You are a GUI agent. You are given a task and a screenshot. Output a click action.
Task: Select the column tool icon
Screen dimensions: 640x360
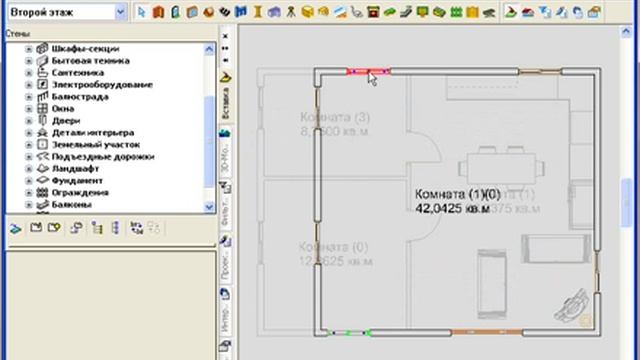point(258,12)
